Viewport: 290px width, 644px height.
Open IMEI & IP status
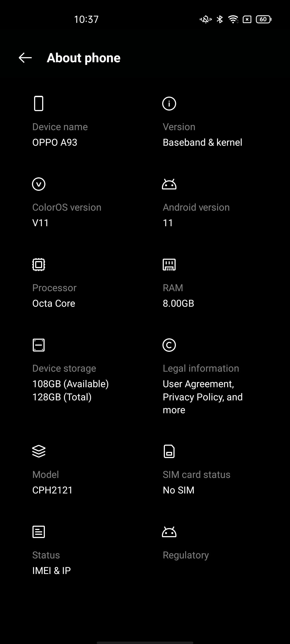tap(52, 570)
